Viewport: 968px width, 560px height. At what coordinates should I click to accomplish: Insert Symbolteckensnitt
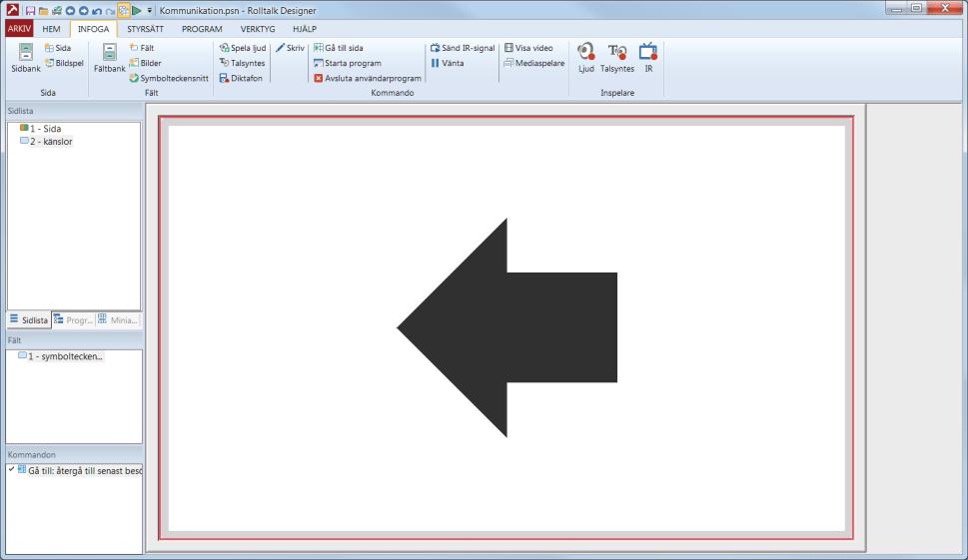(169, 78)
